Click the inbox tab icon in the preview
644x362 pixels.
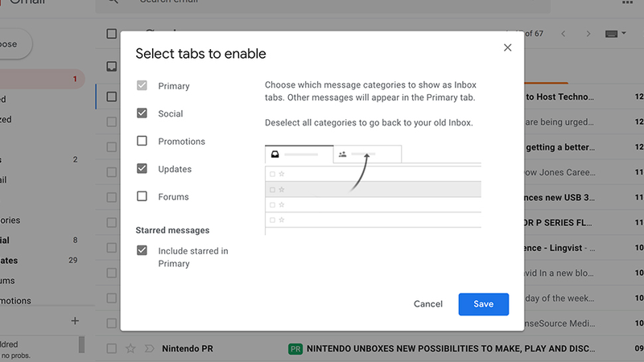tap(275, 154)
